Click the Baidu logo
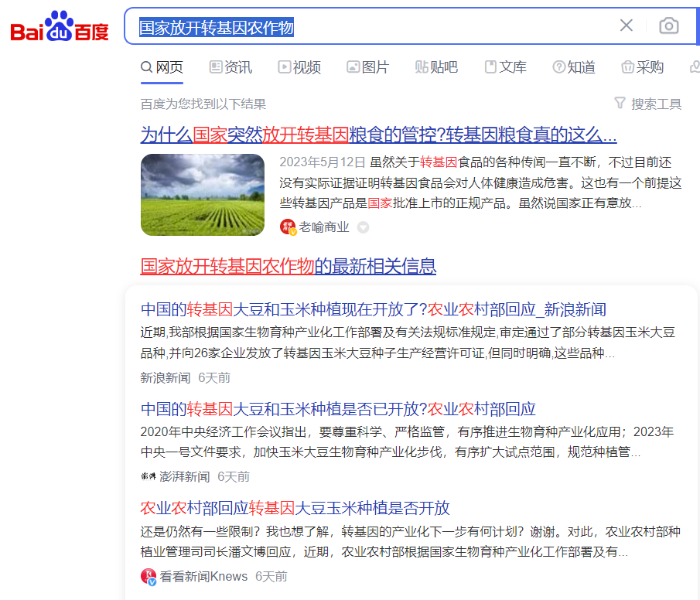 coord(60,26)
